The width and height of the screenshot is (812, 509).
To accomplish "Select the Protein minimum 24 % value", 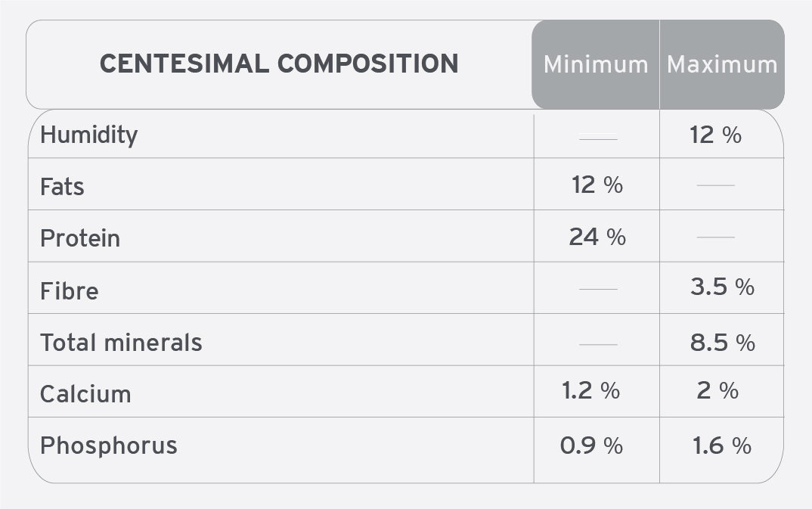I will (597, 237).
